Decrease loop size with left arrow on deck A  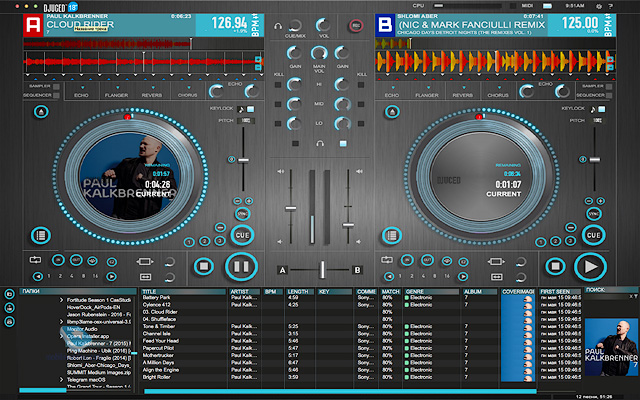pos(38,276)
